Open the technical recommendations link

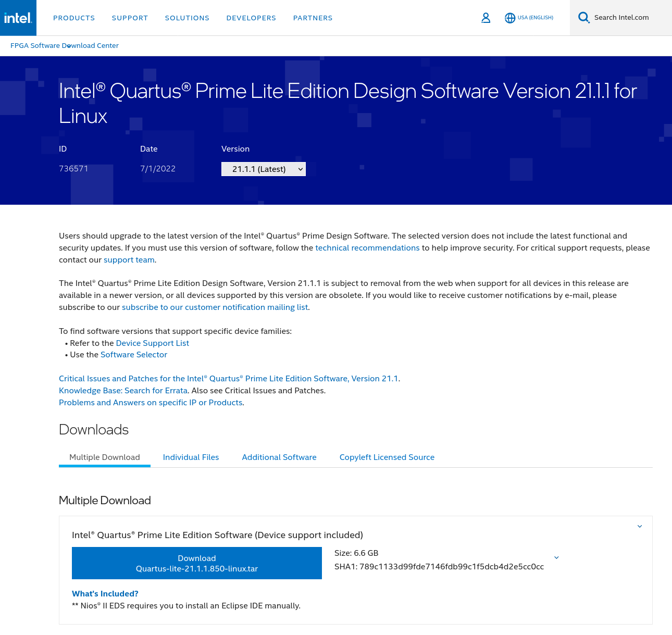point(367,247)
